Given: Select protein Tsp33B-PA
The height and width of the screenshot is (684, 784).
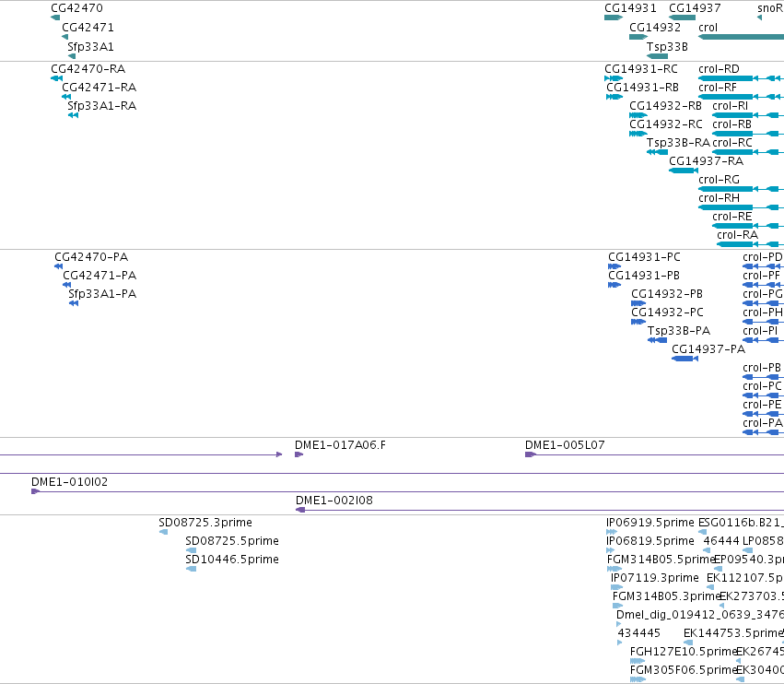Looking at the screenshot, I should 679,331.
